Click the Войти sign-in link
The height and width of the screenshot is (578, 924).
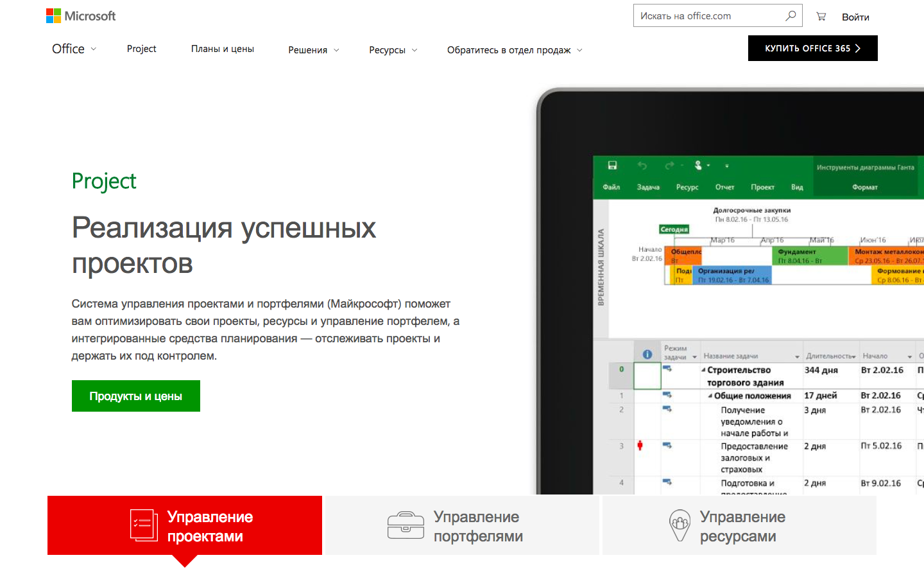(855, 17)
